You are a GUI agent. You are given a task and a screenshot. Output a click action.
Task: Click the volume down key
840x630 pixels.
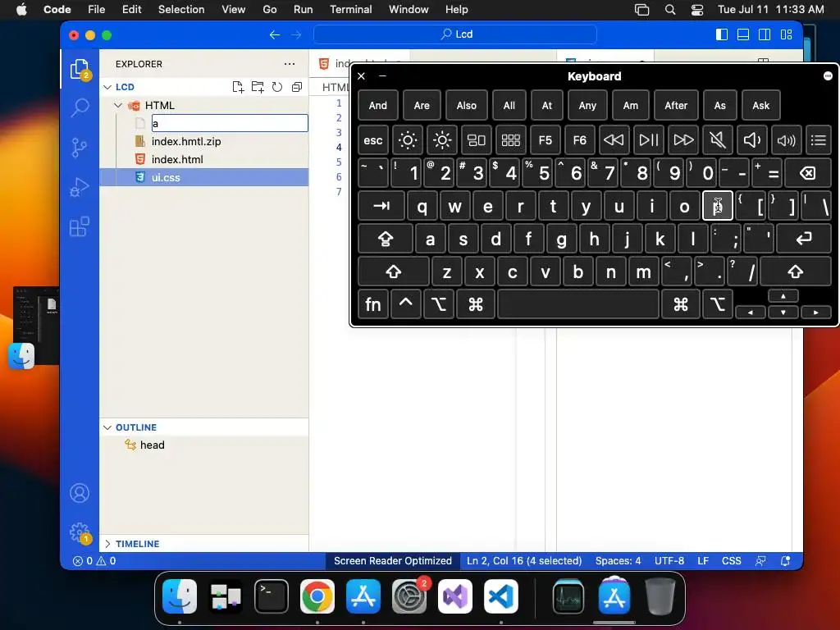tap(751, 140)
